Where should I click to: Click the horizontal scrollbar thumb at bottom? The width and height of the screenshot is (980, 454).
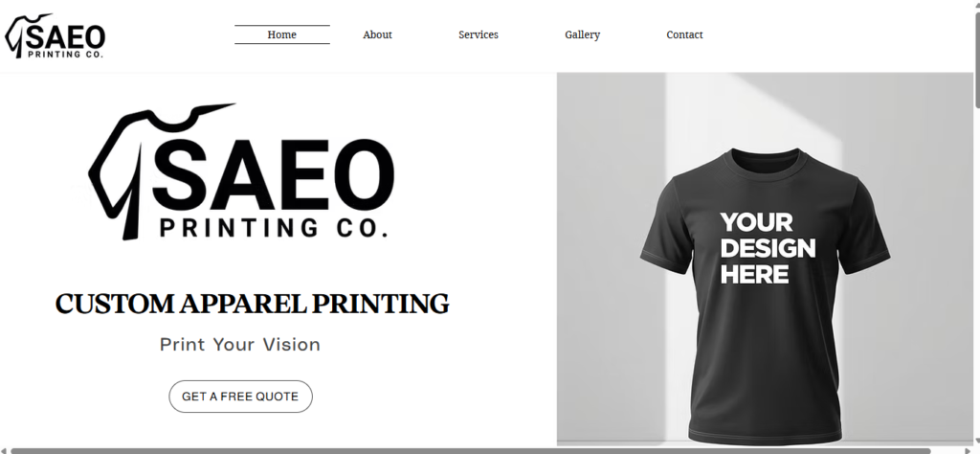pyautogui.click(x=471, y=451)
